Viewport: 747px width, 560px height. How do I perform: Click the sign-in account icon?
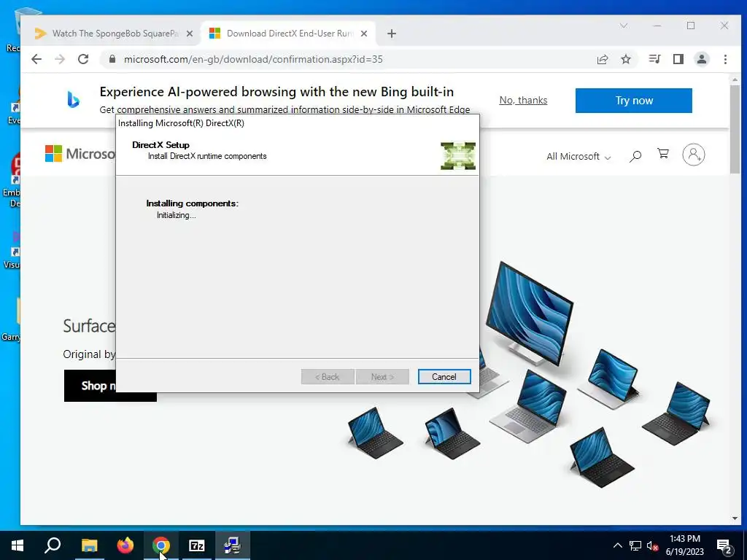tap(694, 155)
